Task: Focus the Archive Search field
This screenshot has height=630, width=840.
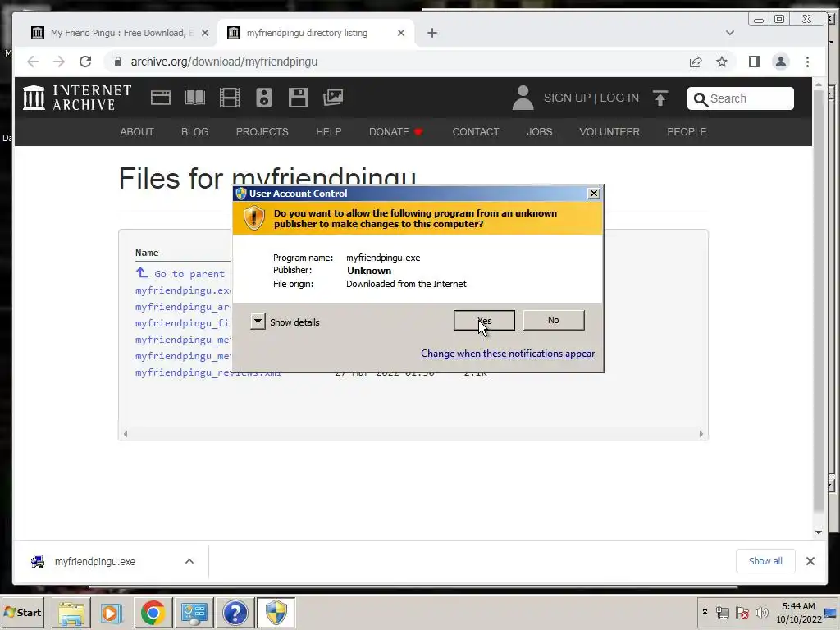Action: 741,98
